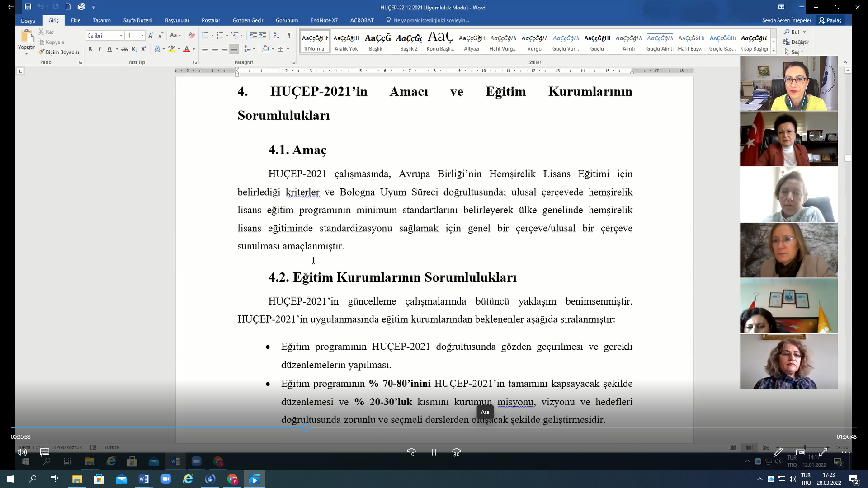Image resolution: width=868 pixels, height=488 pixels.
Task: Open the font size 11 dropdown
Action: (x=142, y=35)
